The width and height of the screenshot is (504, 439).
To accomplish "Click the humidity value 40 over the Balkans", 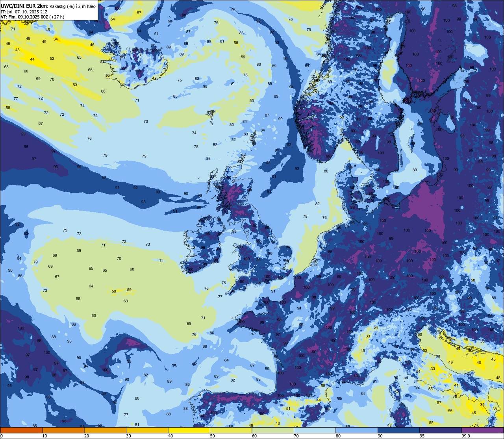I will (479, 362).
